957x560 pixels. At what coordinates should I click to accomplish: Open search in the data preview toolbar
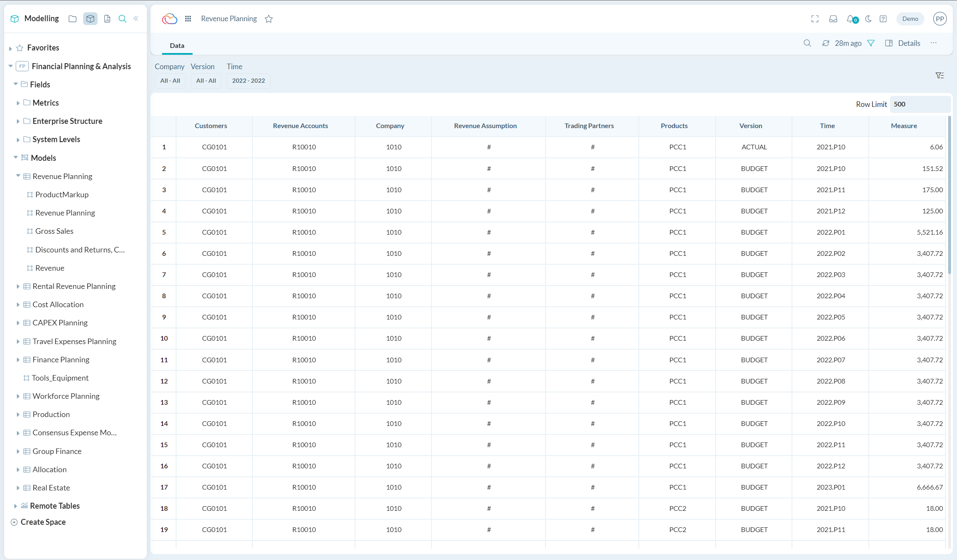(807, 43)
